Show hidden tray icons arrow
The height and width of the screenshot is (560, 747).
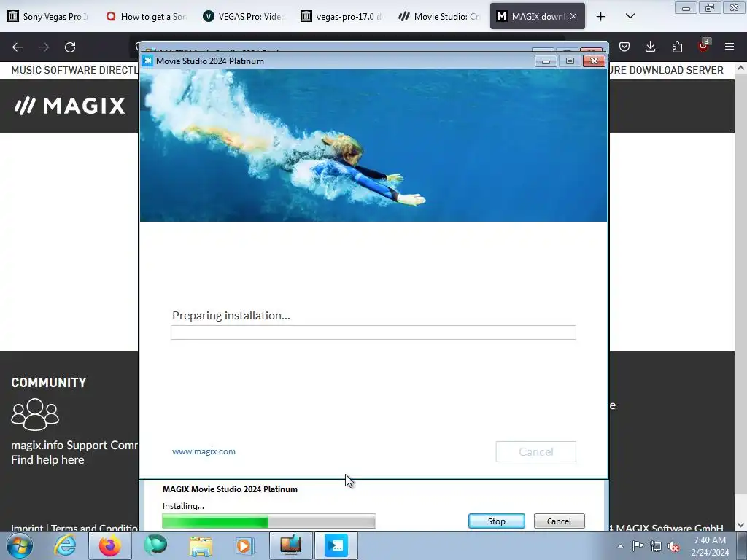click(620, 546)
